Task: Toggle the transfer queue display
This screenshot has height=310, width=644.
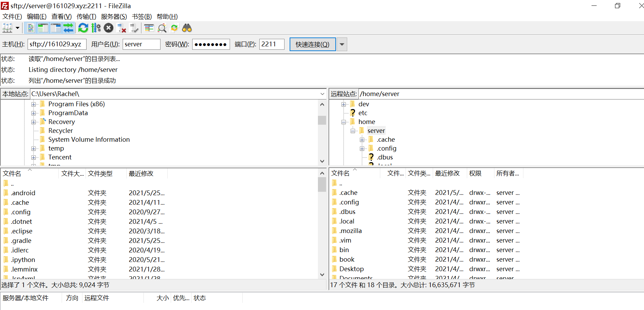Action: (68, 28)
